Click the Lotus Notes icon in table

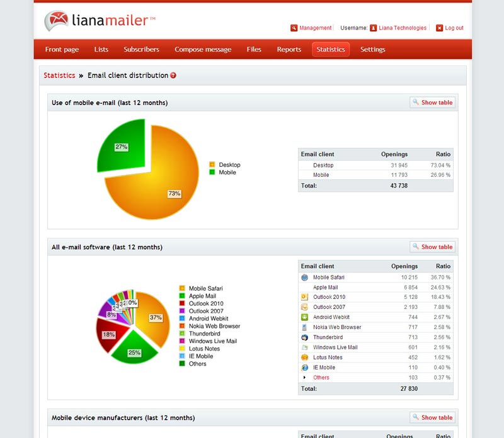tap(305, 357)
